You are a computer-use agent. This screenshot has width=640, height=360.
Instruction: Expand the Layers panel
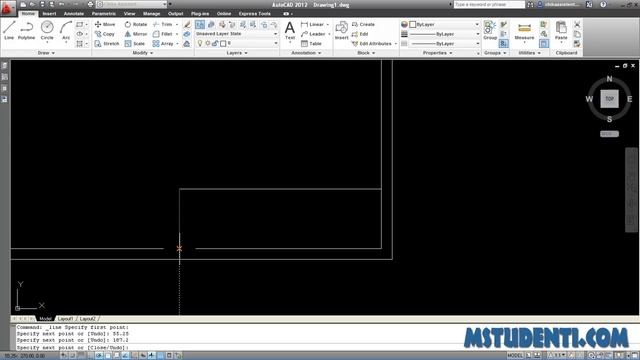[x=237, y=53]
